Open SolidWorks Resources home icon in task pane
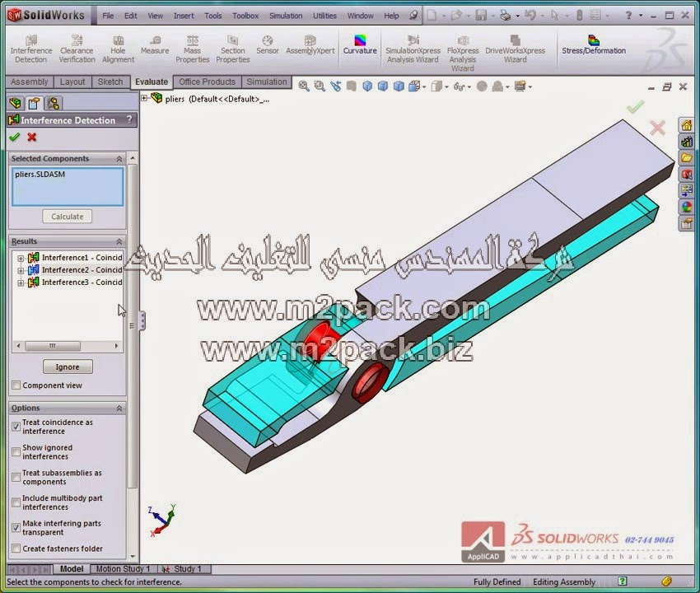This screenshot has width=700, height=593. pos(687,125)
